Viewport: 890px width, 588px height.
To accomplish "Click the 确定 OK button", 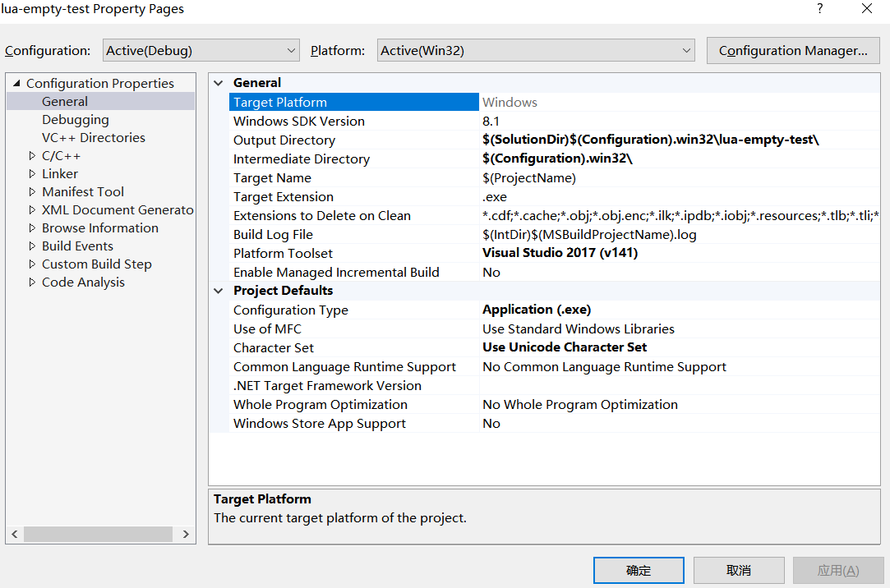I will (639, 571).
